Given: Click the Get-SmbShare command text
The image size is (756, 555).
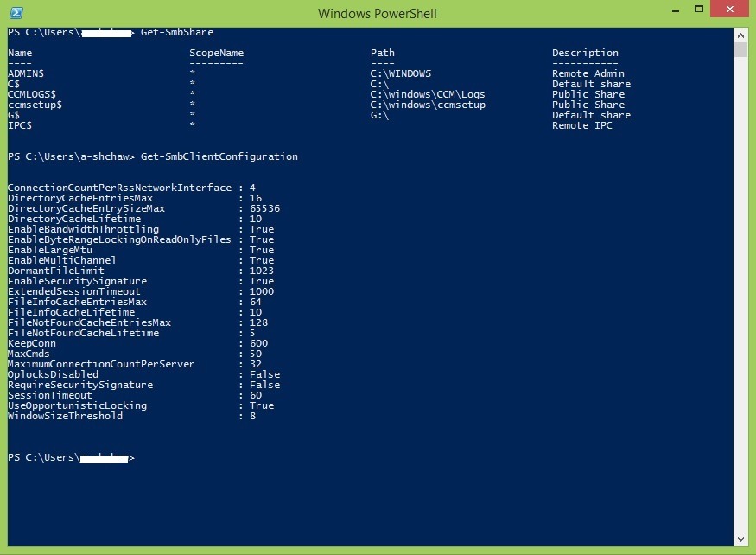Looking at the screenshot, I should coord(177,32).
